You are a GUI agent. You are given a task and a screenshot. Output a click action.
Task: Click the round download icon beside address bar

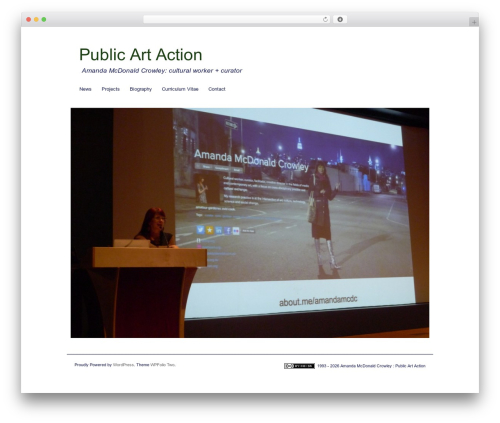[x=340, y=20]
